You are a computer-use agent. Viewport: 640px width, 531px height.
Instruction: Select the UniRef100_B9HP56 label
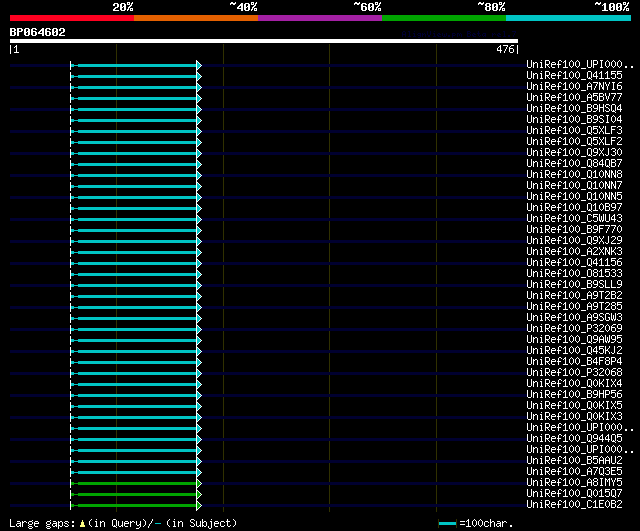coord(574,395)
